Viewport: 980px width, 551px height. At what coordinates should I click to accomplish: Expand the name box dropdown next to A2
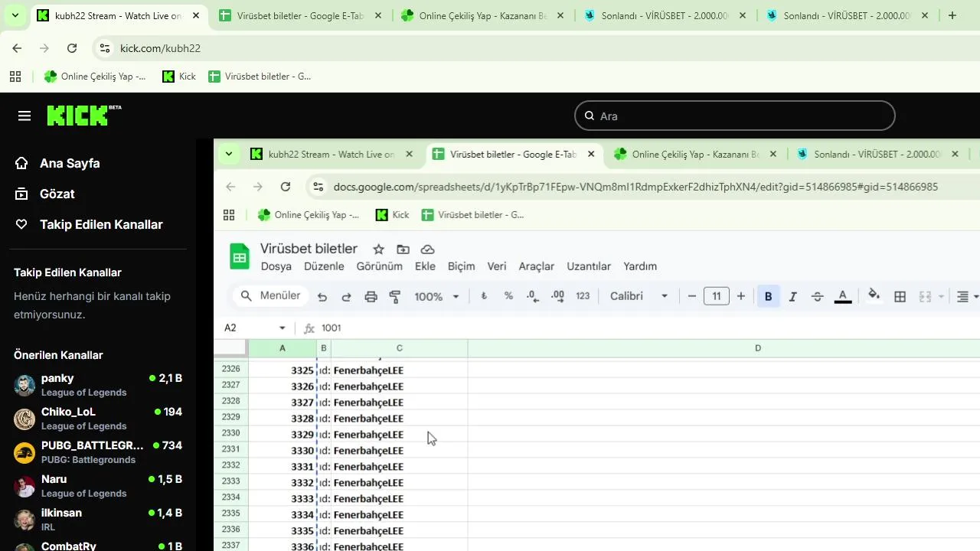click(x=283, y=328)
